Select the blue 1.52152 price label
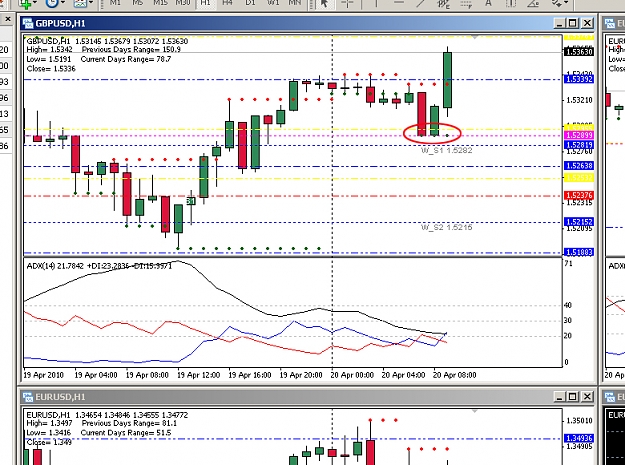This screenshot has width=625, height=465. (x=579, y=222)
